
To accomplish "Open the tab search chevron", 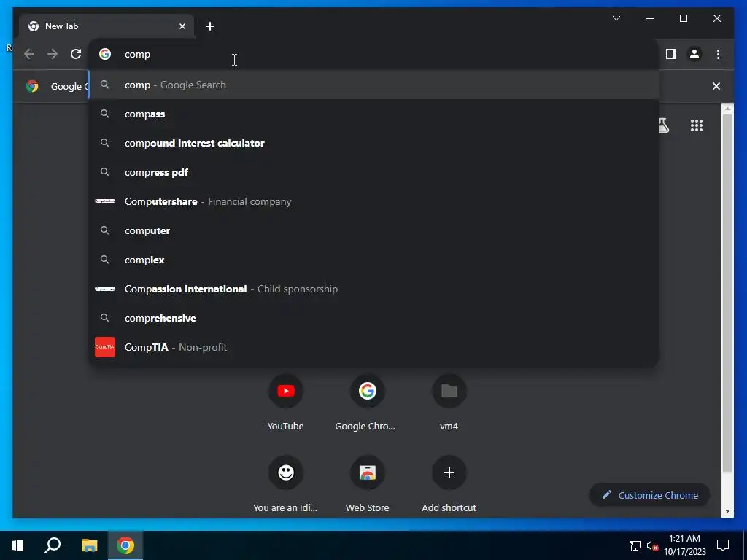I will 616,18.
